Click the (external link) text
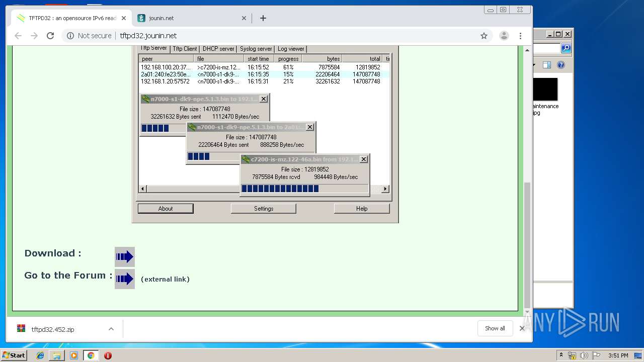The image size is (644, 362). click(x=165, y=279)
